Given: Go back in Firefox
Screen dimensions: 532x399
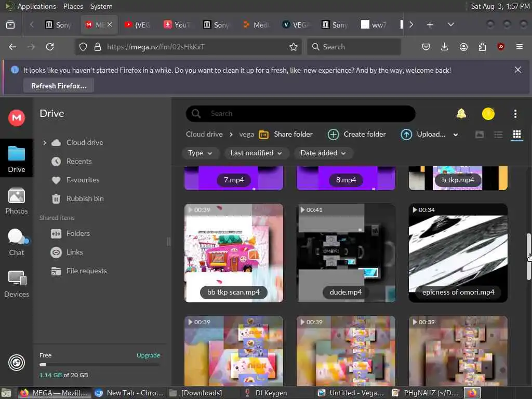Looking at the screenshot, I should 12,47.
